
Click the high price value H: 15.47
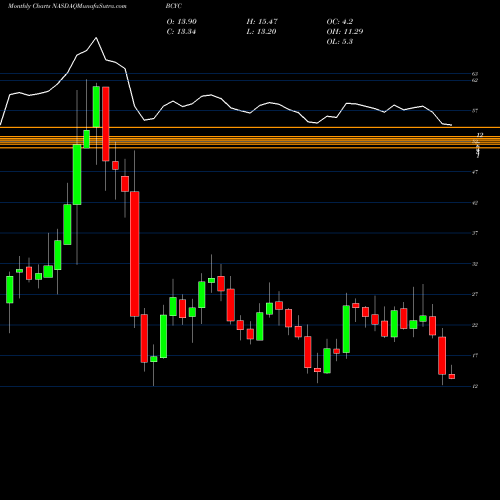[x=262, y=22]
